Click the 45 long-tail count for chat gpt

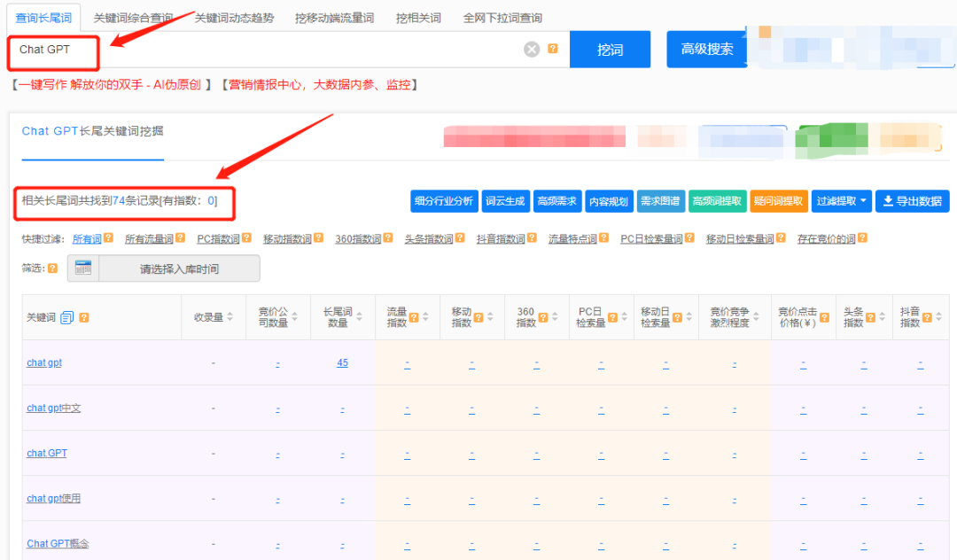pyautogui.click(x=342, y=362)
